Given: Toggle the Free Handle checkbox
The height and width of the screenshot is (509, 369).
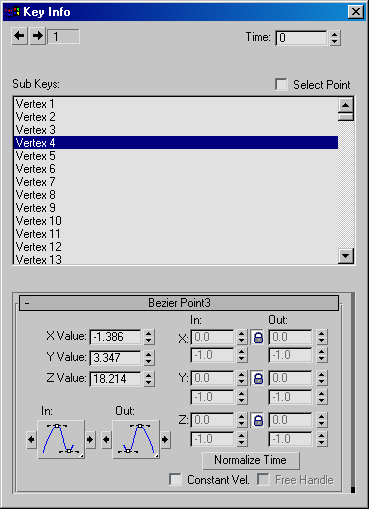Looking at the screenshot, I should (263, 480).
